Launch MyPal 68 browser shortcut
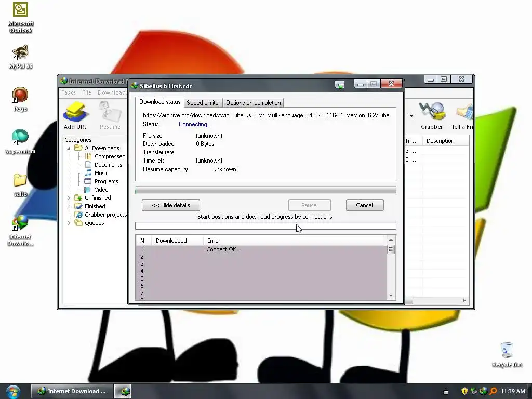 20,57
